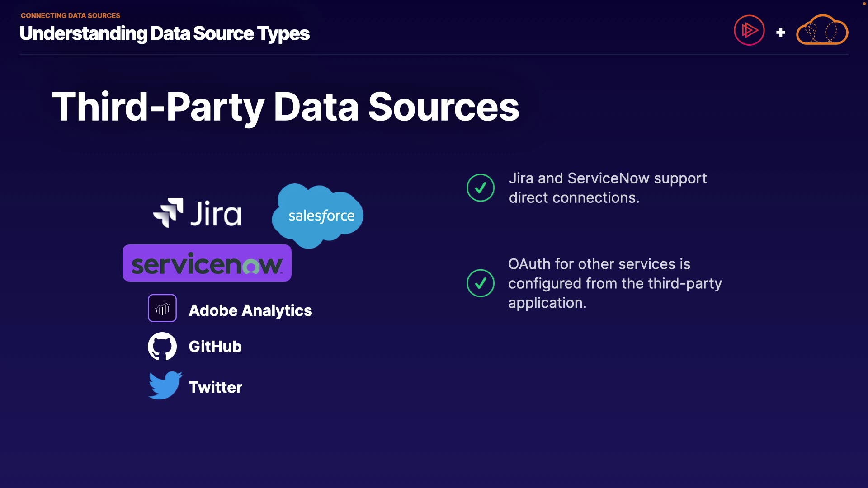The width and height of the screenshot is (868, 488).
Task: Click checkmark beside OAuth configuration text
Action: click(x=480, y=283)
